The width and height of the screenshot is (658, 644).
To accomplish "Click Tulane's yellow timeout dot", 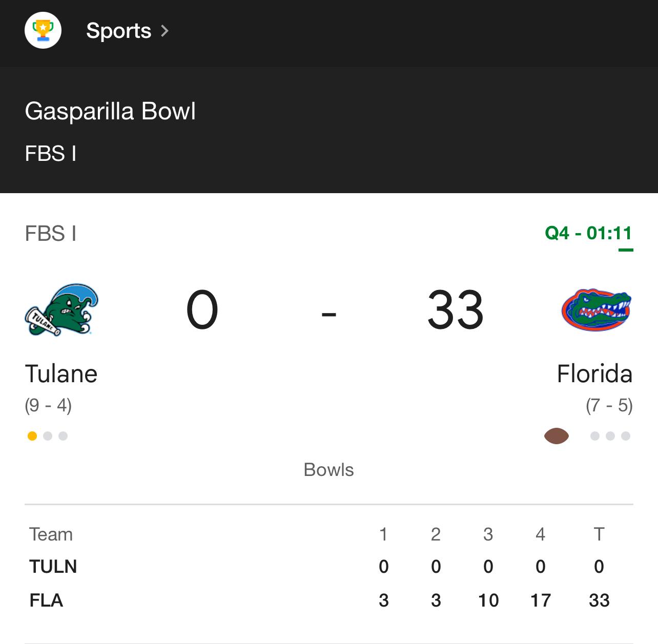I will pos(32,436).
